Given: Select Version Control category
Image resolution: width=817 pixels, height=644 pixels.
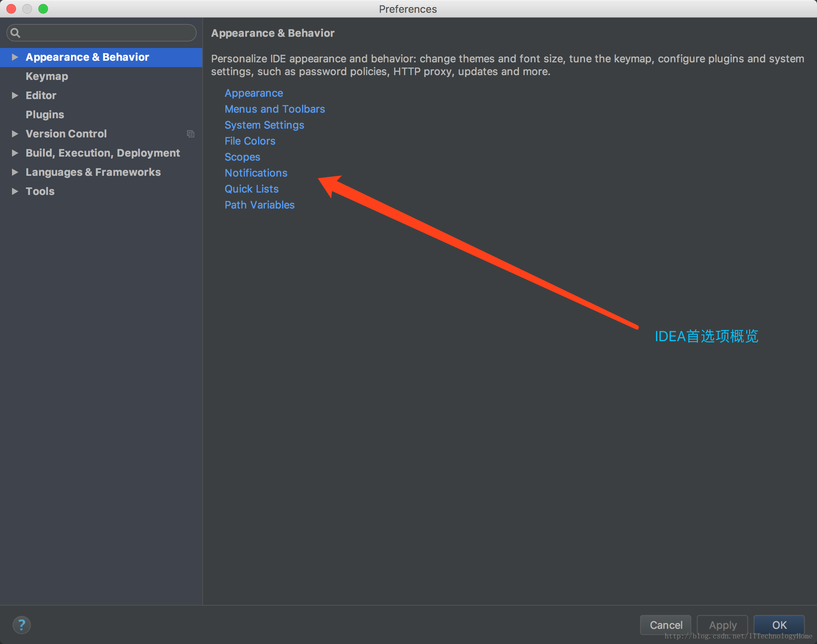Looking at the screenshot, I should pos(101,134).
